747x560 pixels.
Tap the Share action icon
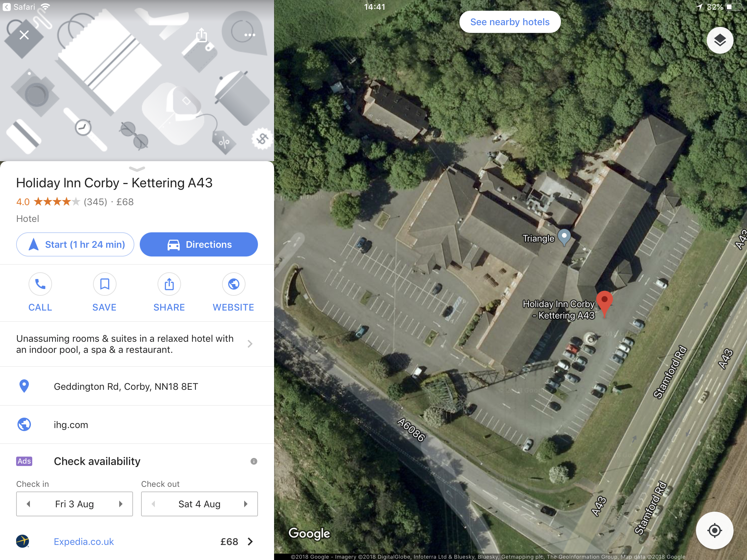(x=169, y=284)
